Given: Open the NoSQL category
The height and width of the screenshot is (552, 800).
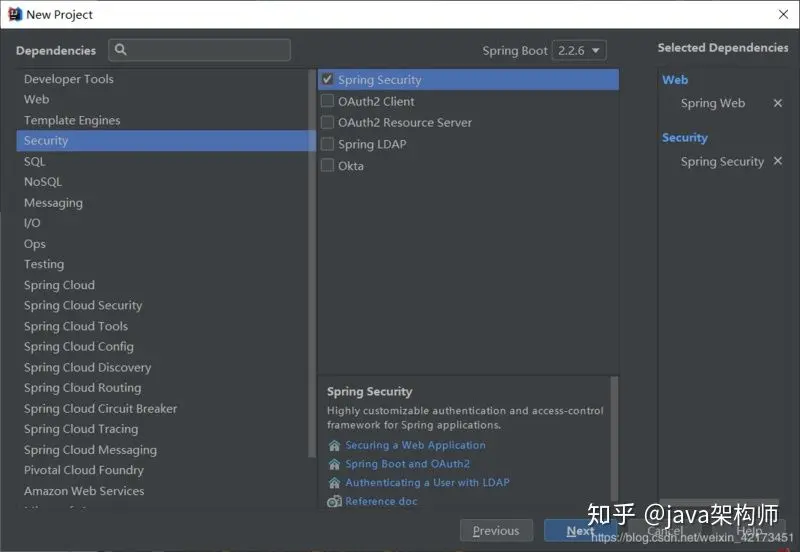Looking at the screenshot, I should tap(162, 182).
